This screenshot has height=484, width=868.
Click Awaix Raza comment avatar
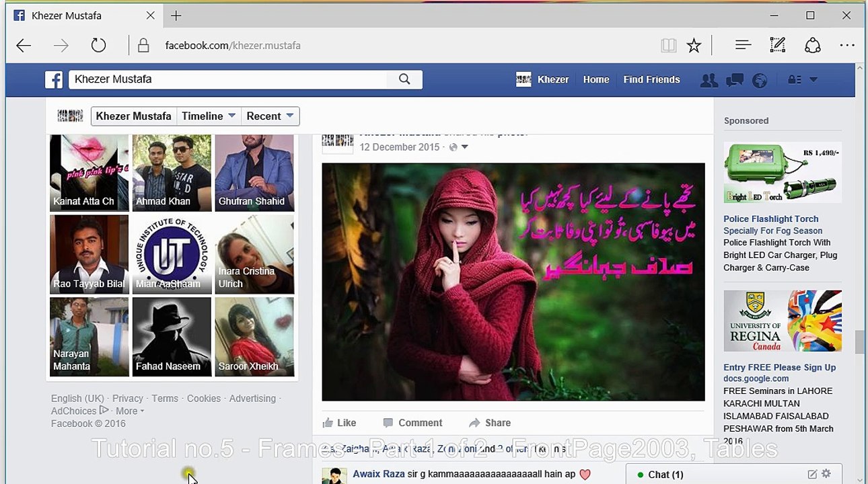point(334,475)
